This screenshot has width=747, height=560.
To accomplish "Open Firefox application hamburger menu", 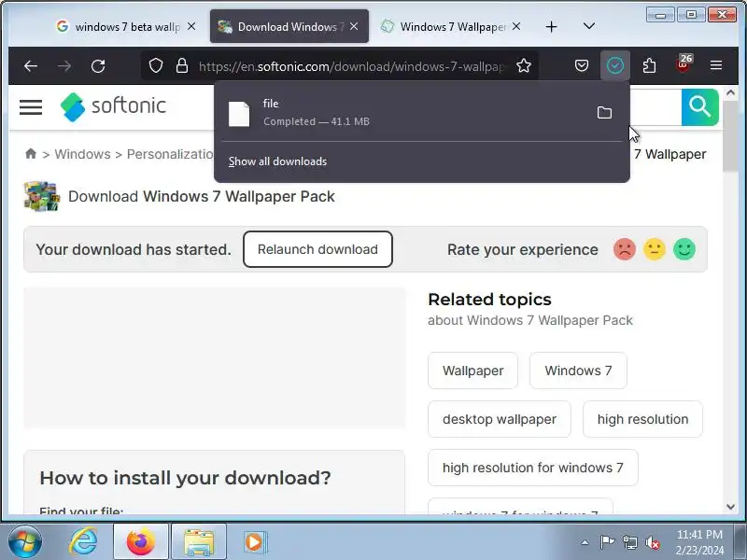I will pos(716,65).
